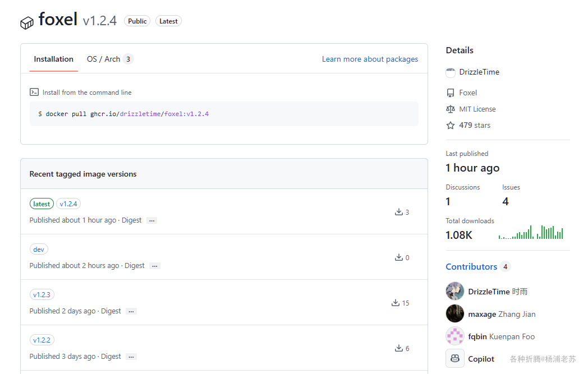Click the foxel package cube icon
The image size is (588, 374).
click(26, 23)
